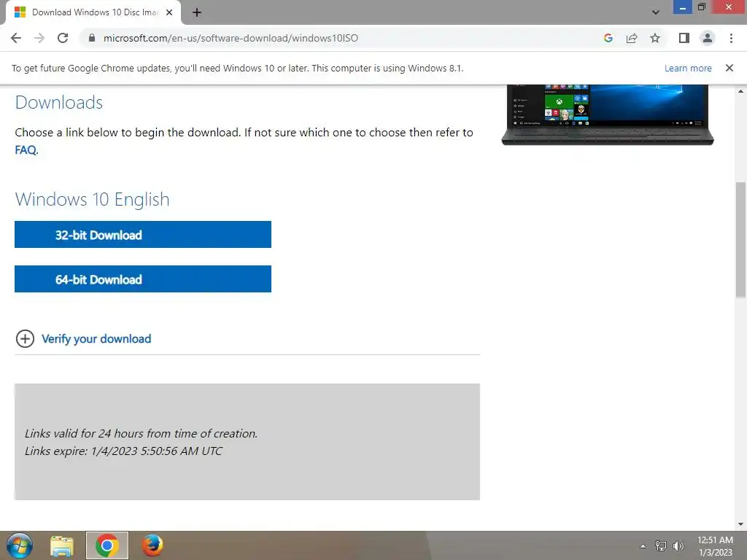Minimize the Chrome window
The width and height of the screenshot is (747, 560).
[x=682, y=7]
